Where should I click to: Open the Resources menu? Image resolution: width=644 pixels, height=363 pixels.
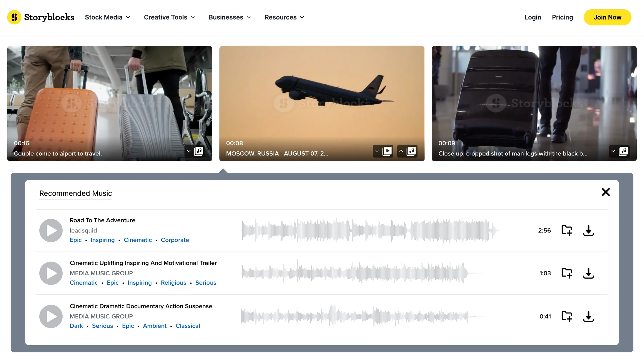coord(284,17)
